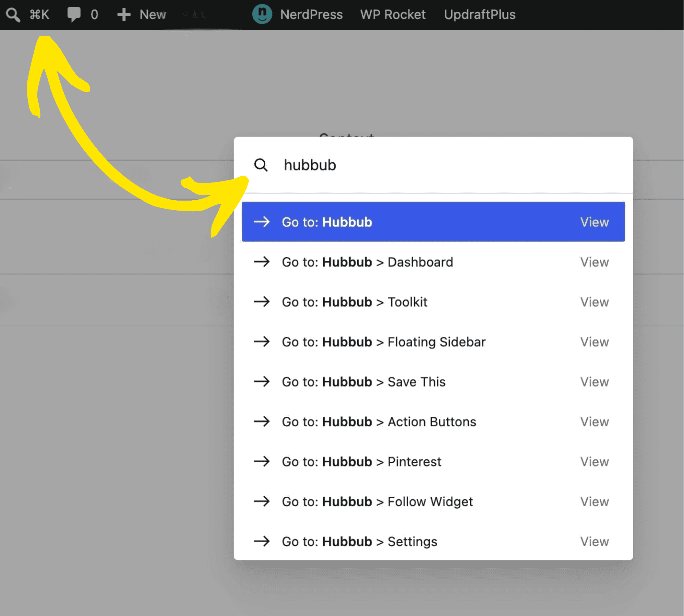
Task: Click View on the Settings row
Action: point(595,542)
